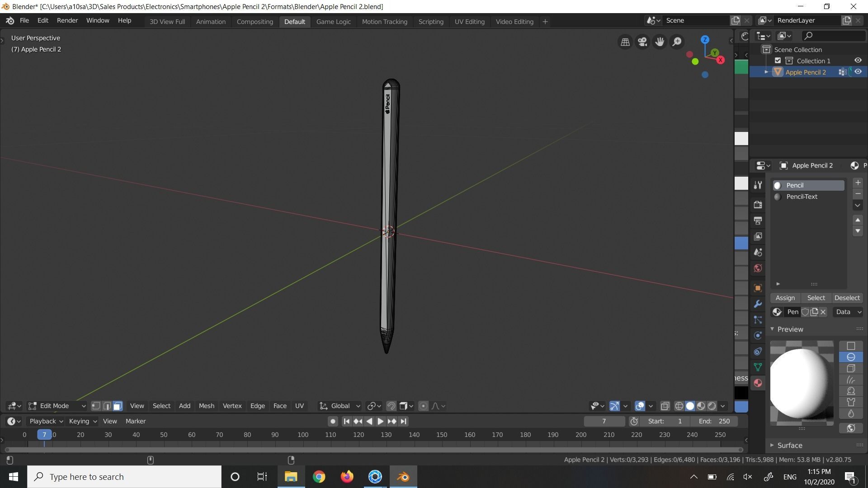
Task: Open material slot specials dropdown
Action: 858,205
